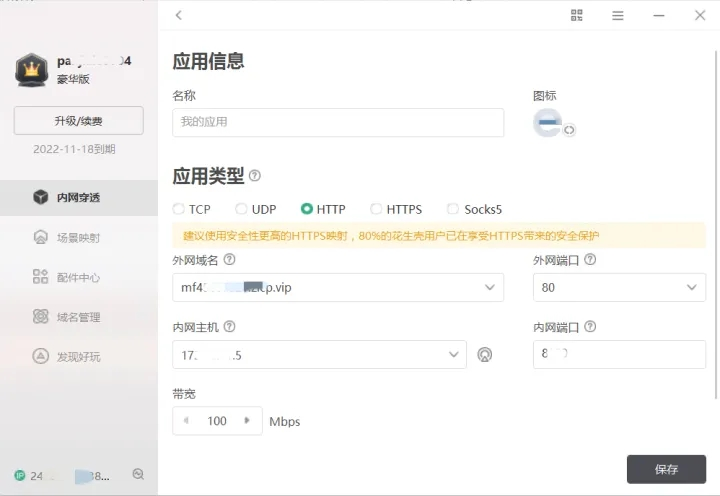
Task: Click the help icon beside 内网主机
Action: click(x=229, y=327)
